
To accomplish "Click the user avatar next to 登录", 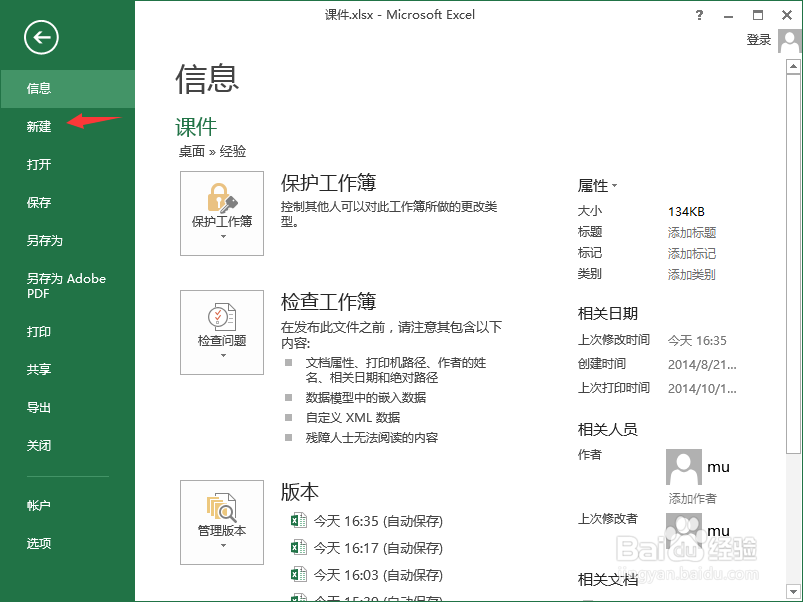I will [x=789, y=40].
